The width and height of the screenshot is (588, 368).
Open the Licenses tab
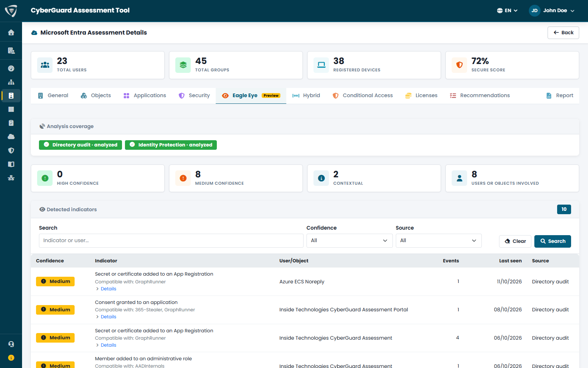coord(421,96)
